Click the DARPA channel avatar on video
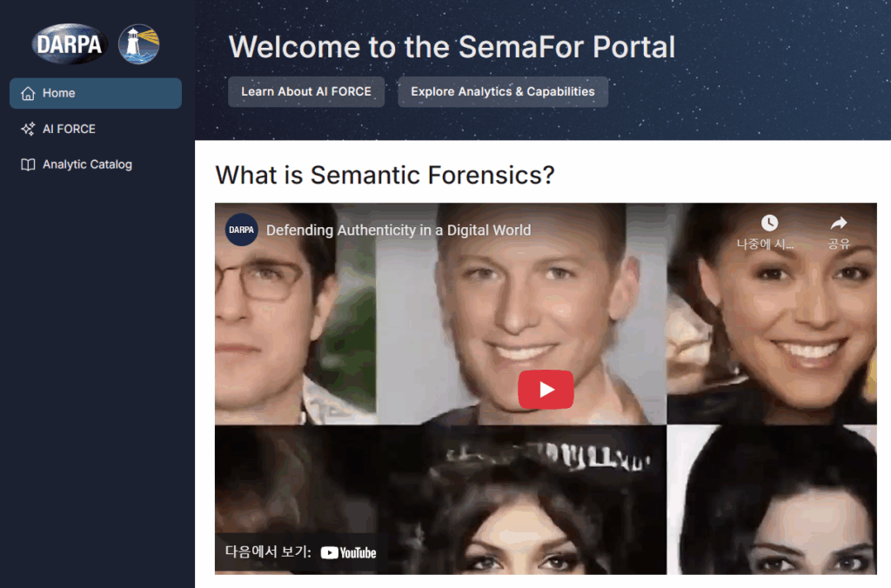Screen dimensions: 891x588 (242, 230)
